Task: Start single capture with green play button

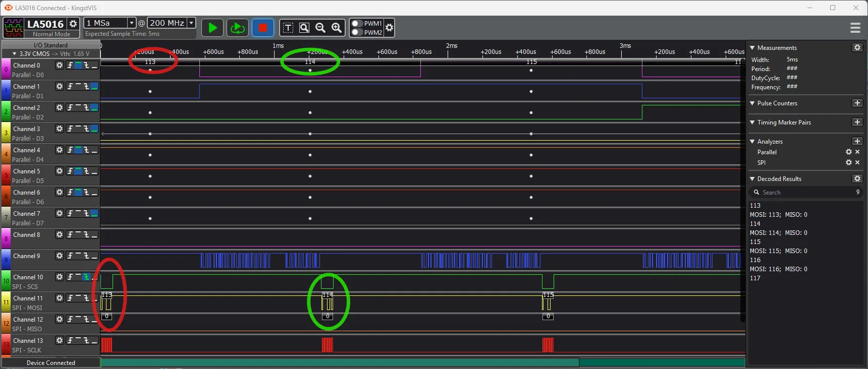Action: [212, 28]
